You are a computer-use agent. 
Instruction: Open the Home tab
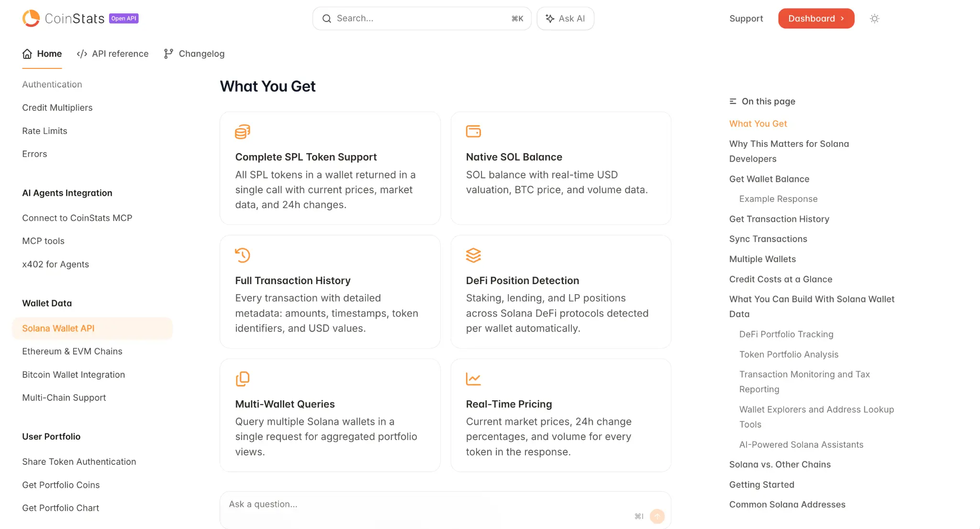tap(42, 54)
